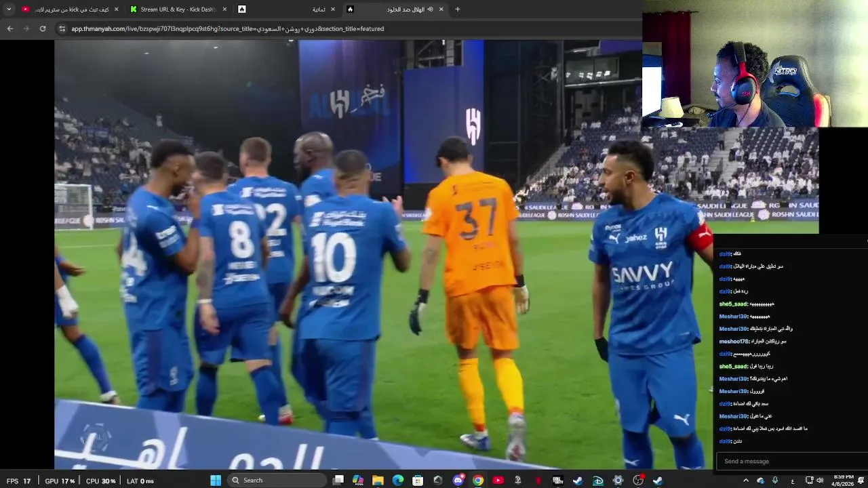Open File Explorer from the taskbar

point(378,481)
